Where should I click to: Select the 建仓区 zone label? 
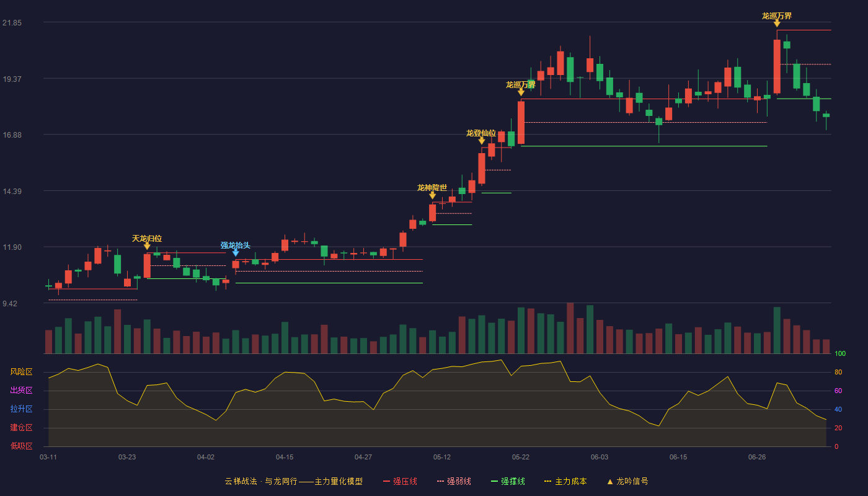pyautogui.click(x=21, y=428)
